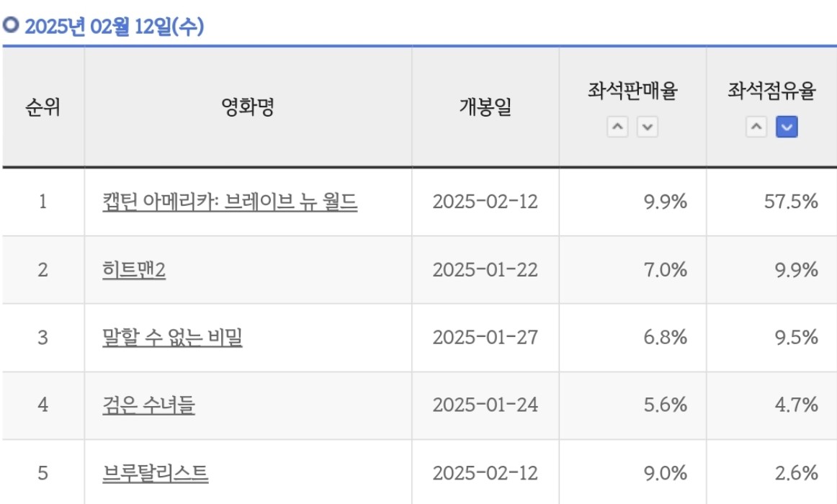Open the 캡틴 아메리카: 브레이브 뉴 월드 movie link

tap(230, 202)
